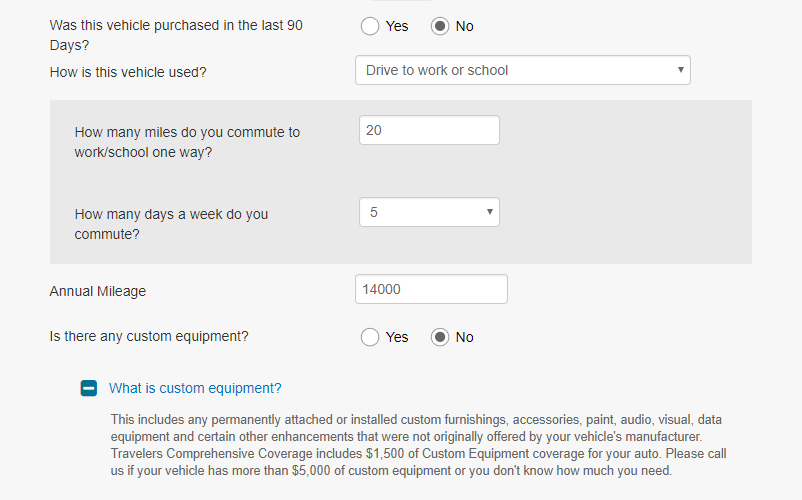Image resolution: width=802 pixels, height=500 pixels.
Task: Click the 'What is custom equipment?' link
Action: [195, 388]
